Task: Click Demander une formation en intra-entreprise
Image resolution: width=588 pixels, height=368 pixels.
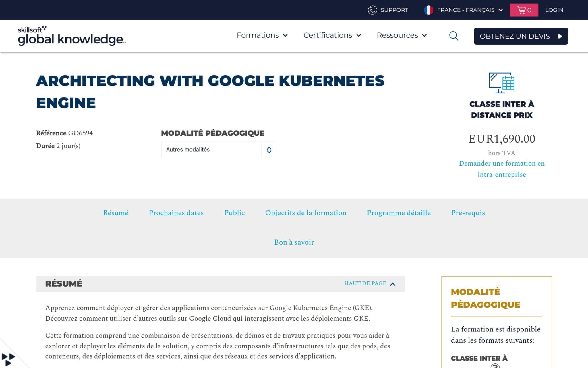Action: pos(502,169)
